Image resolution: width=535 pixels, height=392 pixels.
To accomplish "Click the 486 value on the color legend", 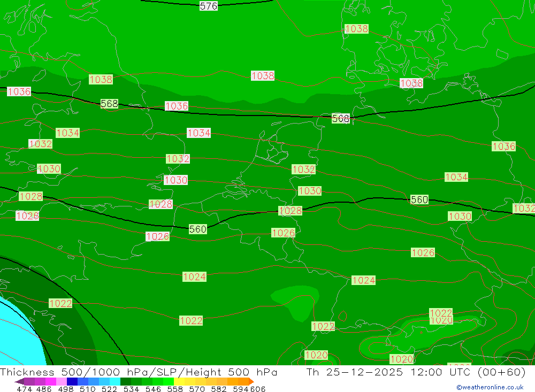I will pos(44,389).
